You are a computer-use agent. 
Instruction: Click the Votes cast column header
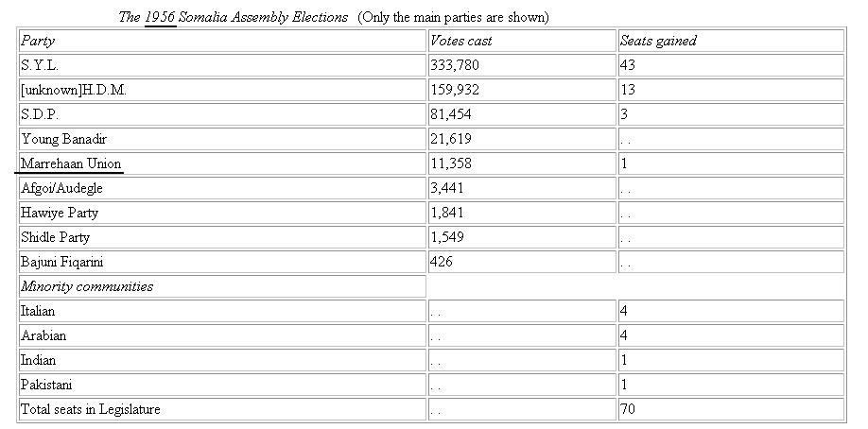pos(520,41)
